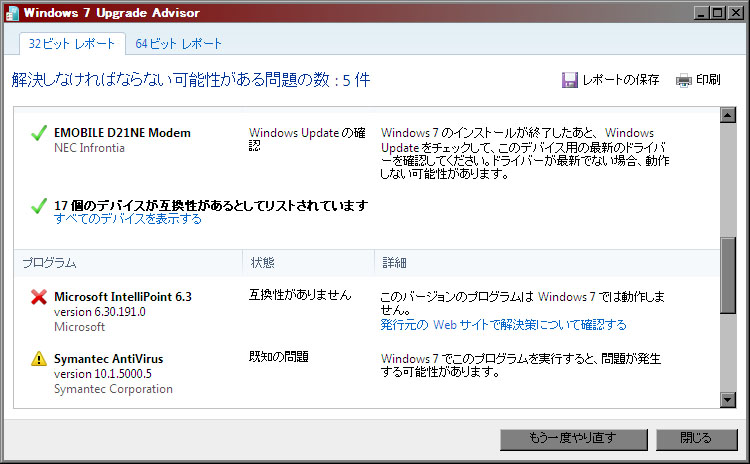Click the レポートの保存 text label
Image resolution: width=750 pixels, height=464 pixels.
click(621, 80)
